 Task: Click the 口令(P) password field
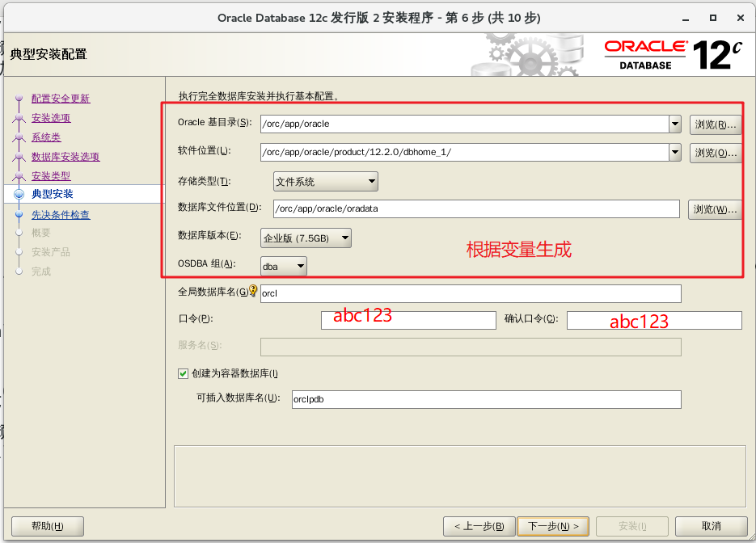click(408, 321)
